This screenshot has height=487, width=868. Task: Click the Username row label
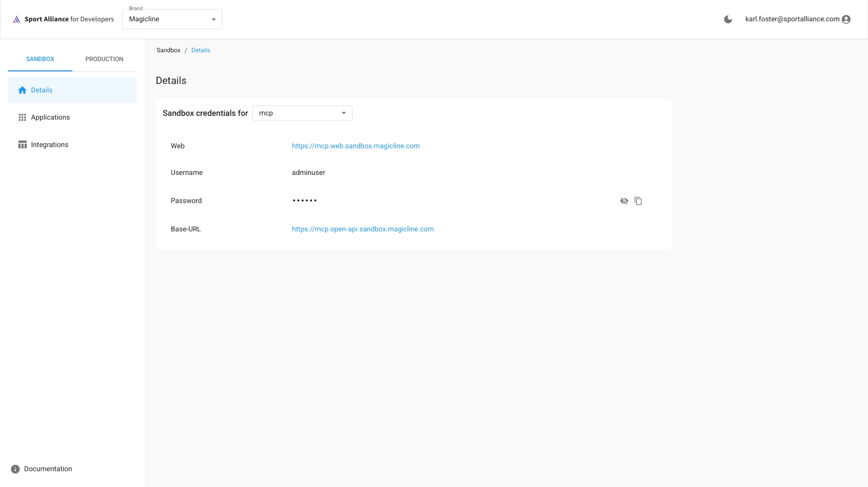(x=187, y=173)
